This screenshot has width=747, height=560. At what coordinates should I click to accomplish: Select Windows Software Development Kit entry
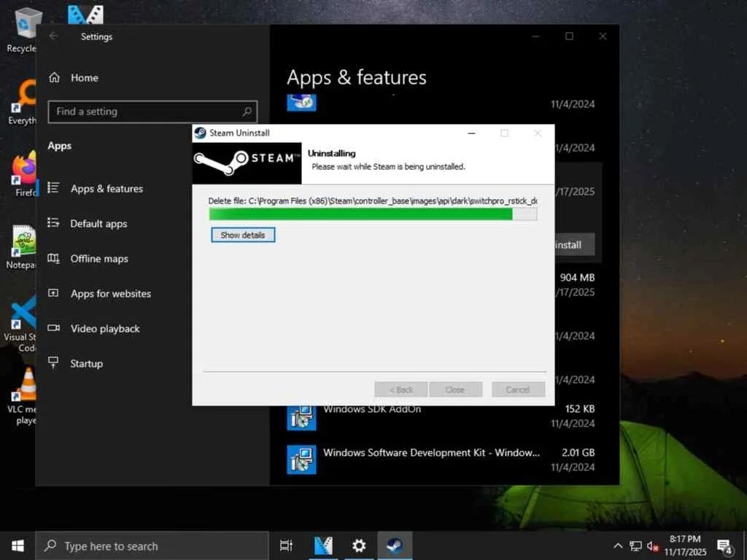coord(441,459)
